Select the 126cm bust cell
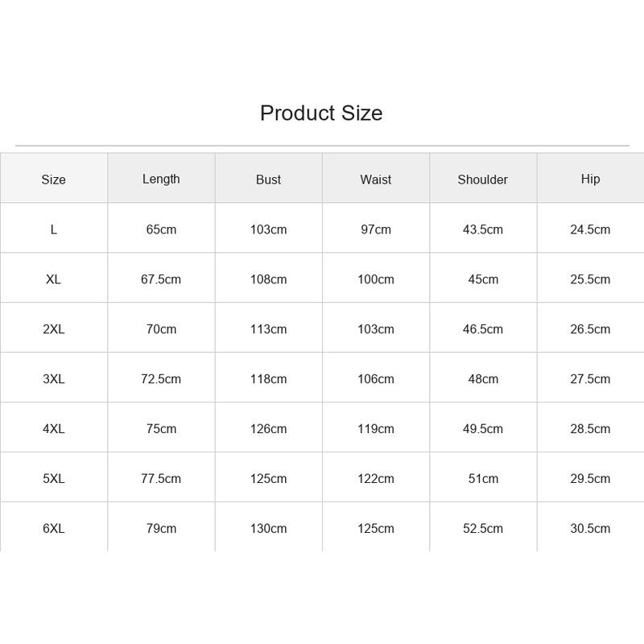Screen dimensions: 644x644 tap(268, 429)
